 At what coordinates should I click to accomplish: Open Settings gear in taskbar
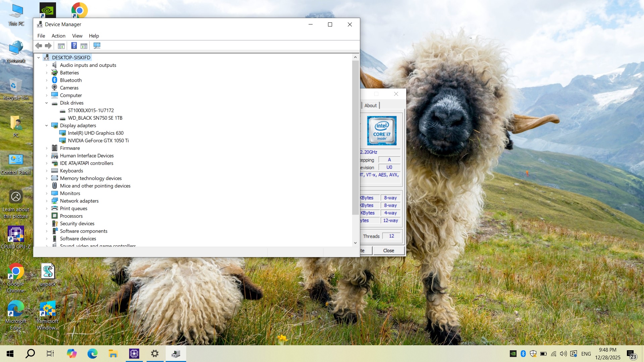coord(155,354)
